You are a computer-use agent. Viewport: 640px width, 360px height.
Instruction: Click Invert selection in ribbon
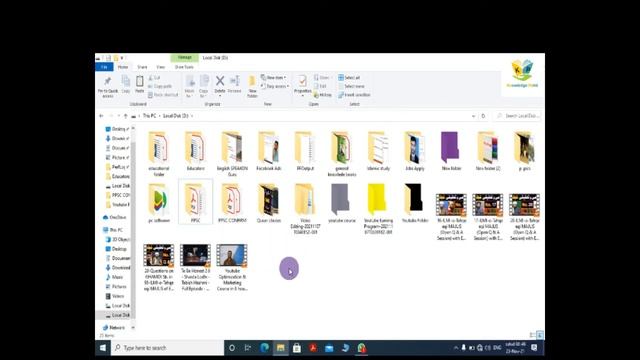354,95
